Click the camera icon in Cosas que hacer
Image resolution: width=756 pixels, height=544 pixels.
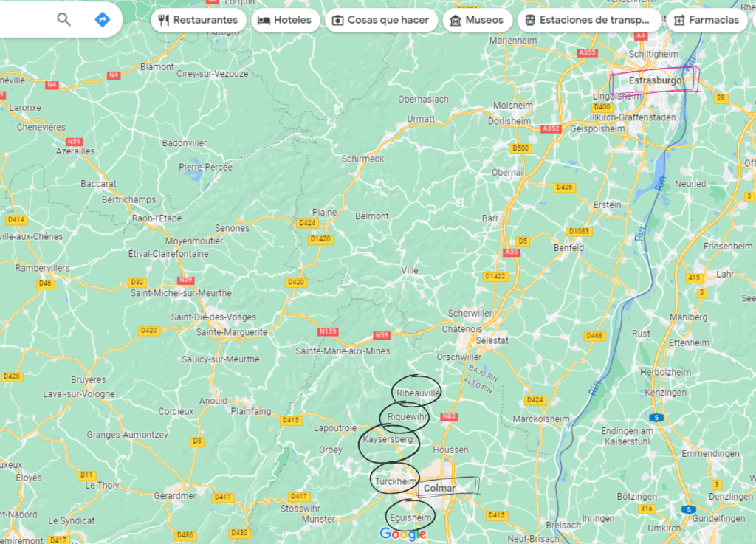click(x=337, y=20)
